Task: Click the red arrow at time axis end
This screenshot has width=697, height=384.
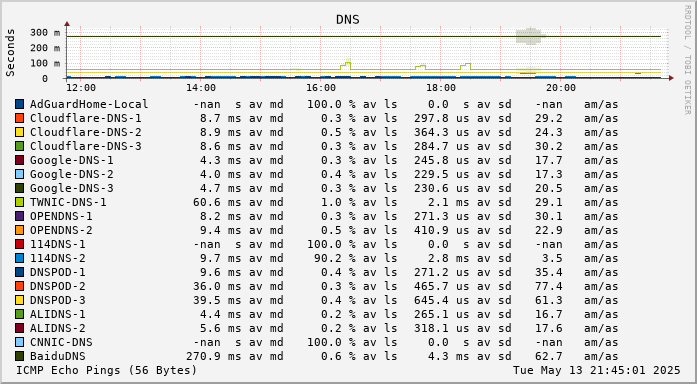Action: coord(671,78)
